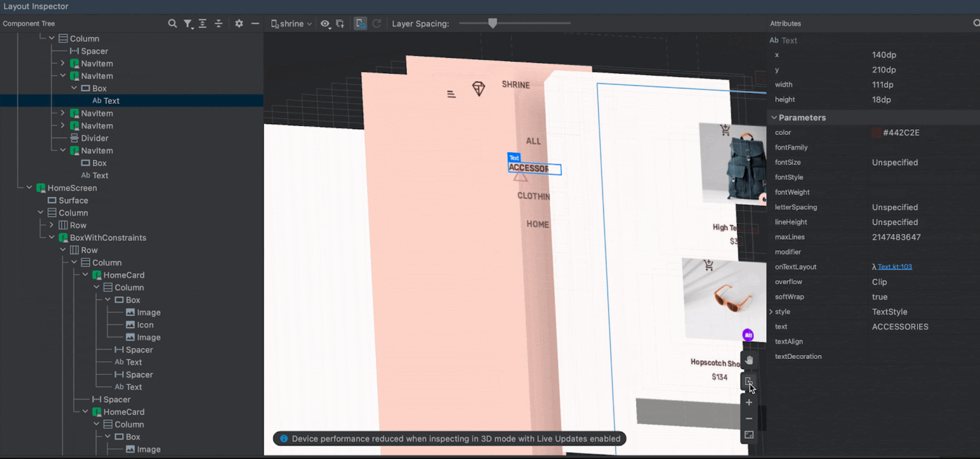The height and width of the screenshot is (459, 980).
Task: Select the pan hand tool
Action: tap(749, 360)
